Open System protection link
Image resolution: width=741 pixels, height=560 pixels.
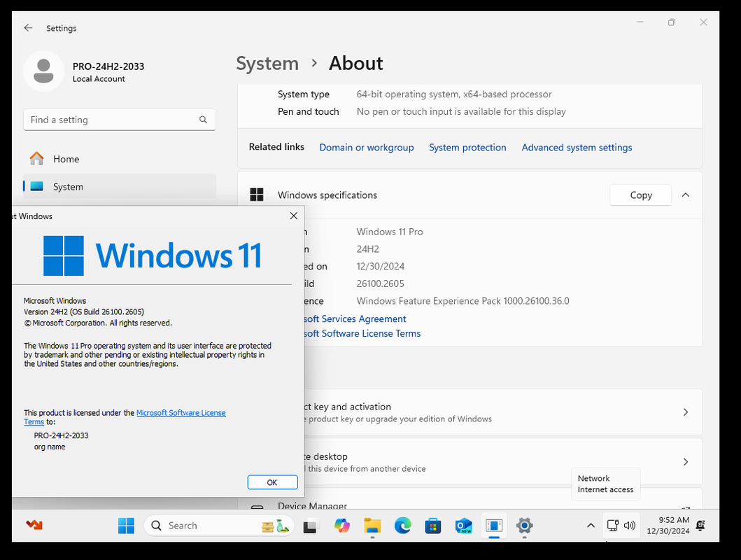[x=467, y=148]
